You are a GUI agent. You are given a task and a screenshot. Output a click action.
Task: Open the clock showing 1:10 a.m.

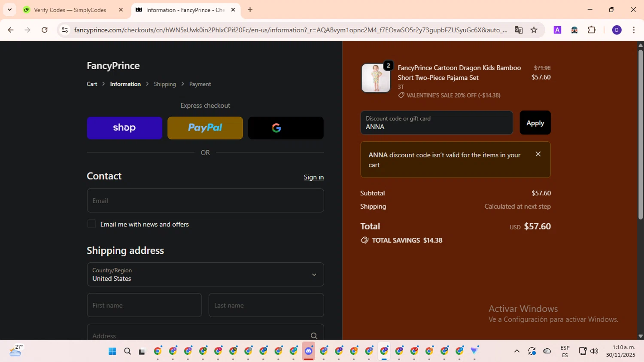(621, 351)
